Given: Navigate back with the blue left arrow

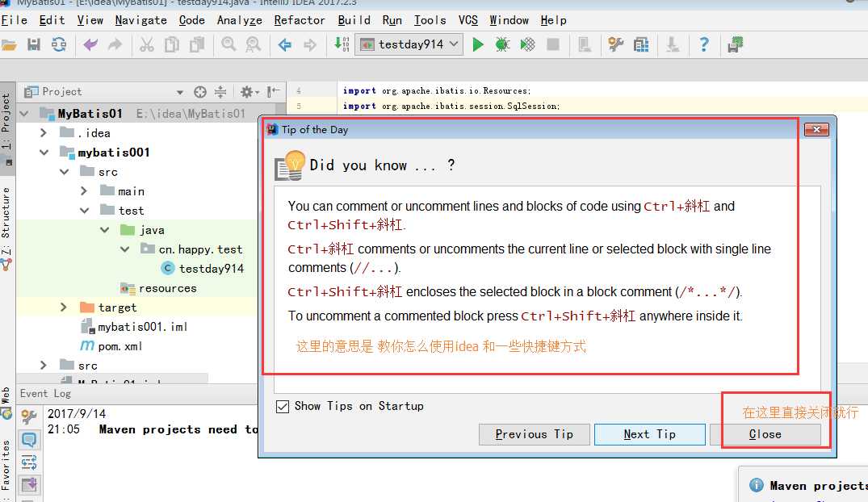Looking at the screenshot, I should pos(284,45).
